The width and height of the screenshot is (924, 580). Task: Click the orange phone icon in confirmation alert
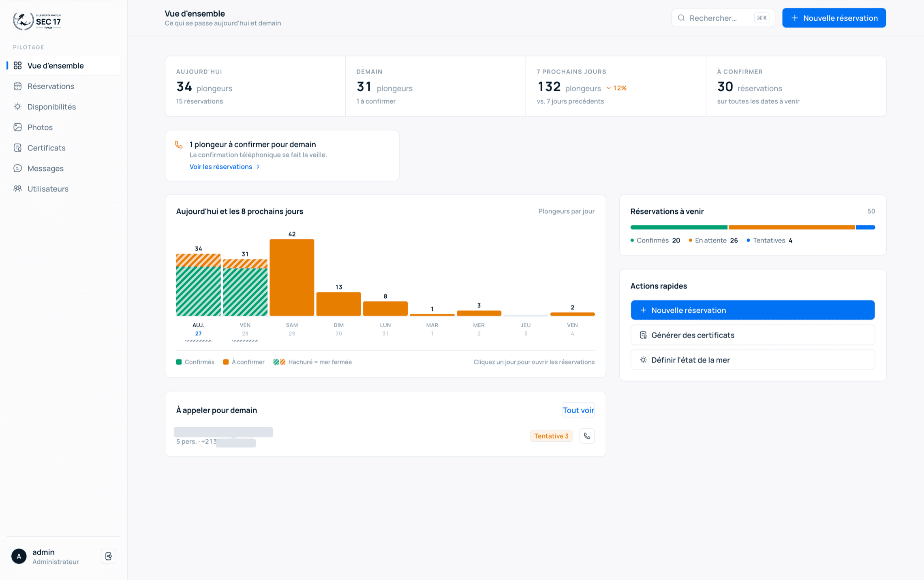click(179, 144)
